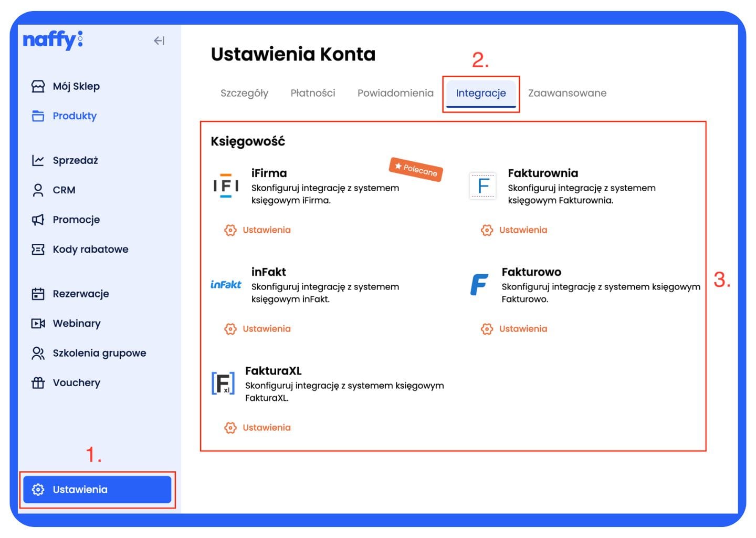Click the Szkolenia grupowe people icon

pyautogui.click(x=38, y=353)
